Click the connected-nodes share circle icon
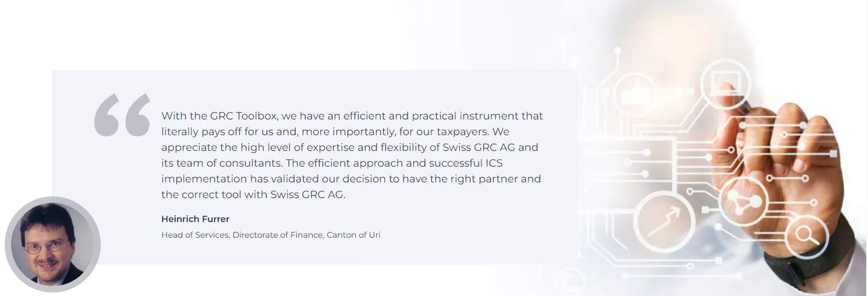This screenshot has width=868, height=296. [743, 201]
